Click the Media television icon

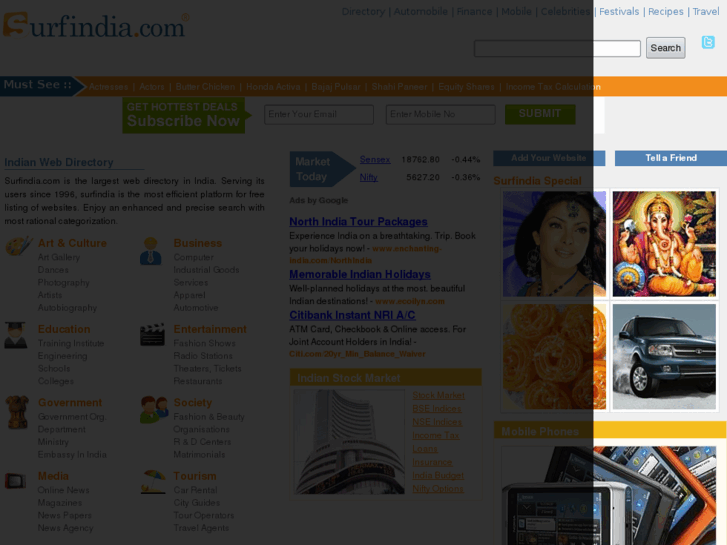15,481
